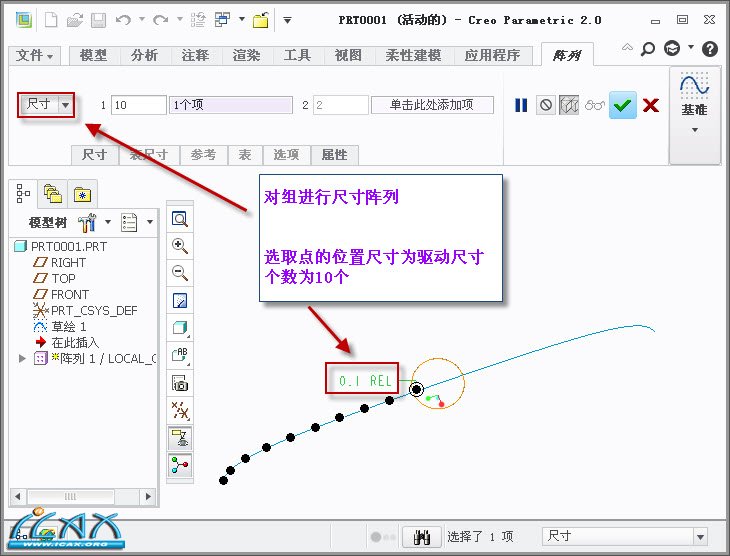Open the 选项 dashboard panel tab
730x556 pixels.
(286, 155)
